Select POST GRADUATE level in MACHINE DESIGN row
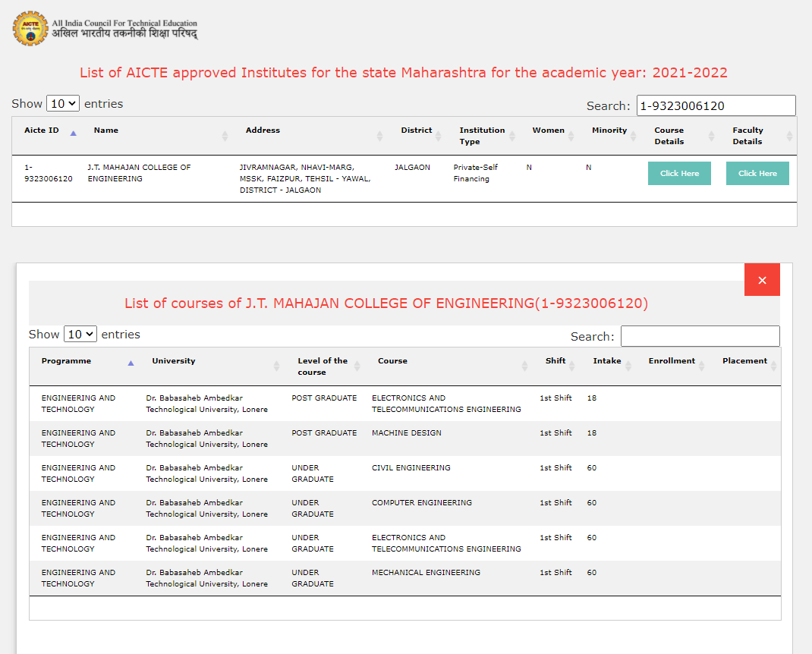812x654 pixels. [324, 433]
